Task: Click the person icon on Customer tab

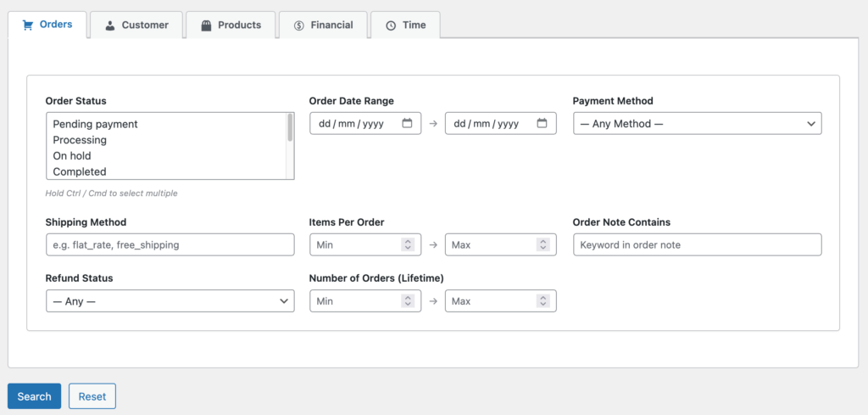Action: [x=110, y=25]
